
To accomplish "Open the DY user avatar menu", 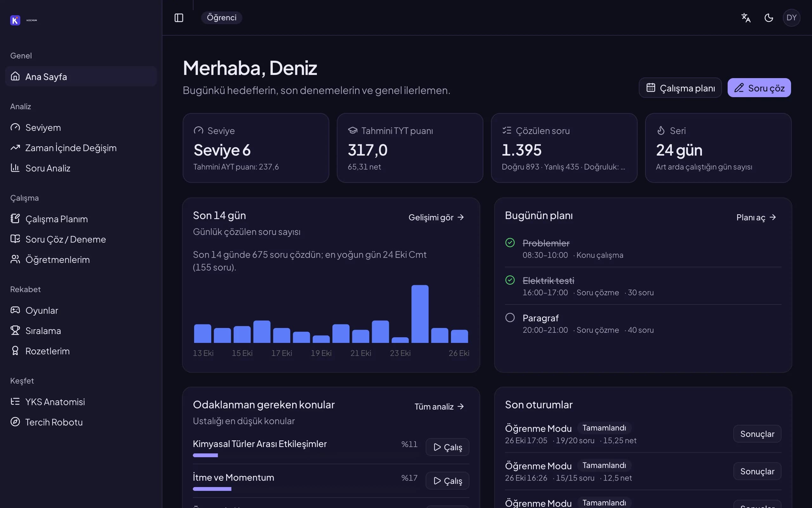I will pos(791,18).
